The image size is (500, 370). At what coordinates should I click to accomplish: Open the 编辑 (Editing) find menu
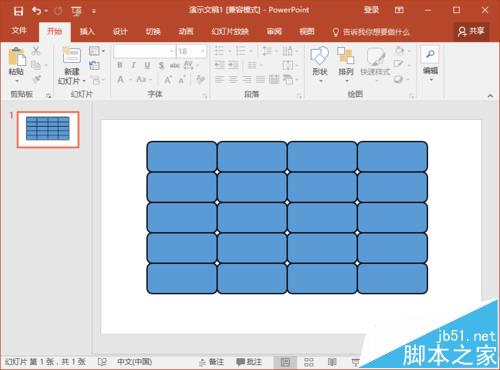pos(430,64)
